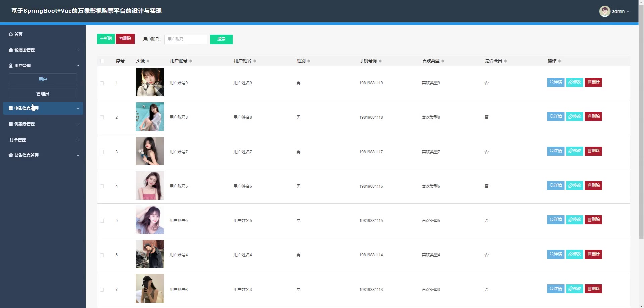Check the row 6 checkbox for 用户账号4

point(102,255)
